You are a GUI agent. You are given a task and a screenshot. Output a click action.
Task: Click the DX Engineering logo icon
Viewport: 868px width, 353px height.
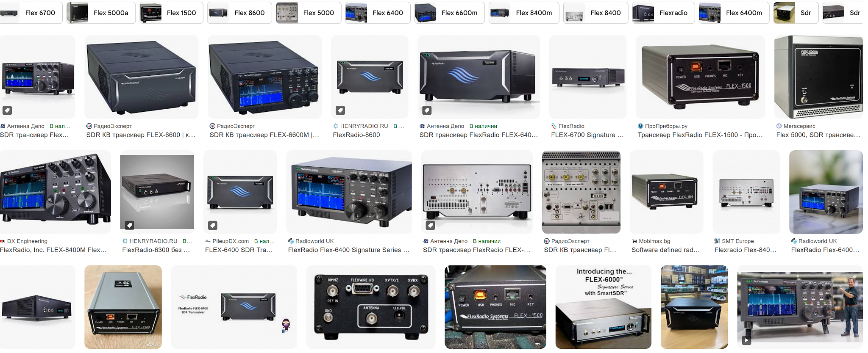(3, 241)
